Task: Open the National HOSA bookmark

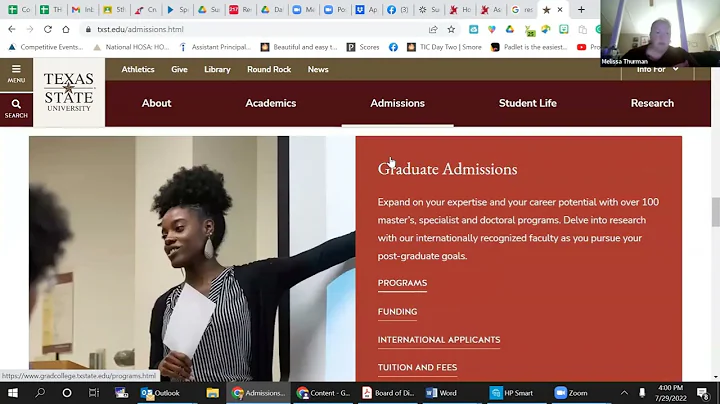Action: (x=131, y=47)
